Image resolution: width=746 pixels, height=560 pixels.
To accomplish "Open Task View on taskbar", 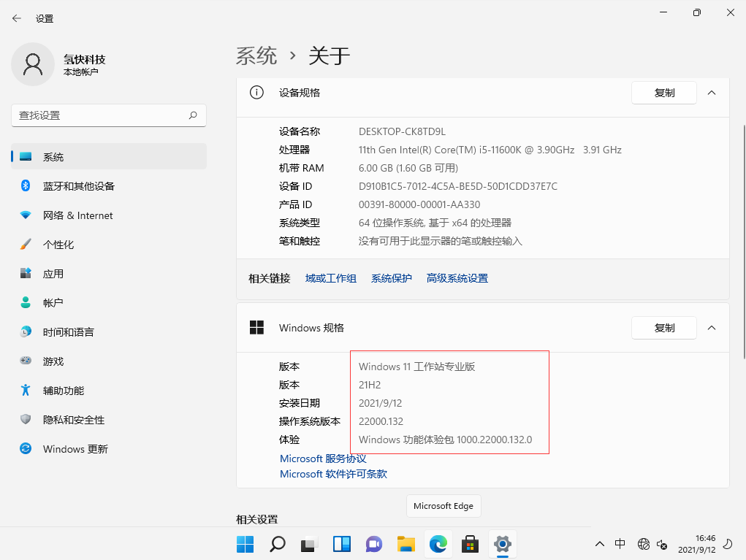I will pyautogui.click(x=309, y=544).
